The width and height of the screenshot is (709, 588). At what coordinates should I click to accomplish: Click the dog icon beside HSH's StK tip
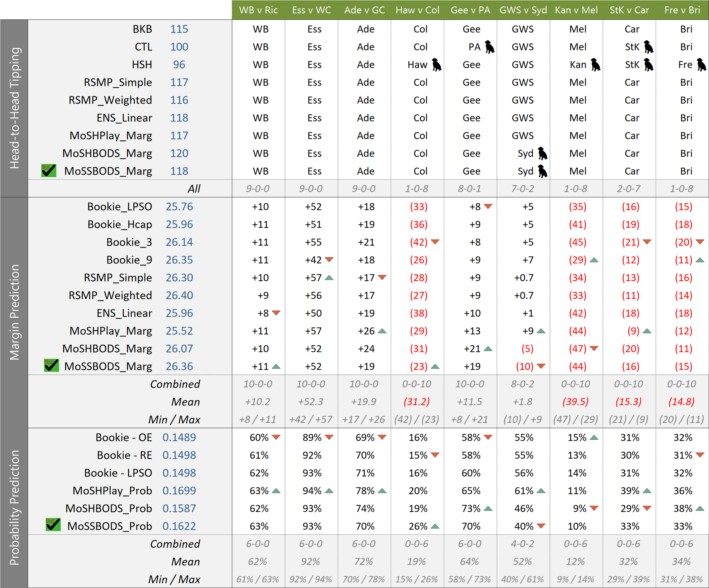pyautogui.click(x=649, y=64)
